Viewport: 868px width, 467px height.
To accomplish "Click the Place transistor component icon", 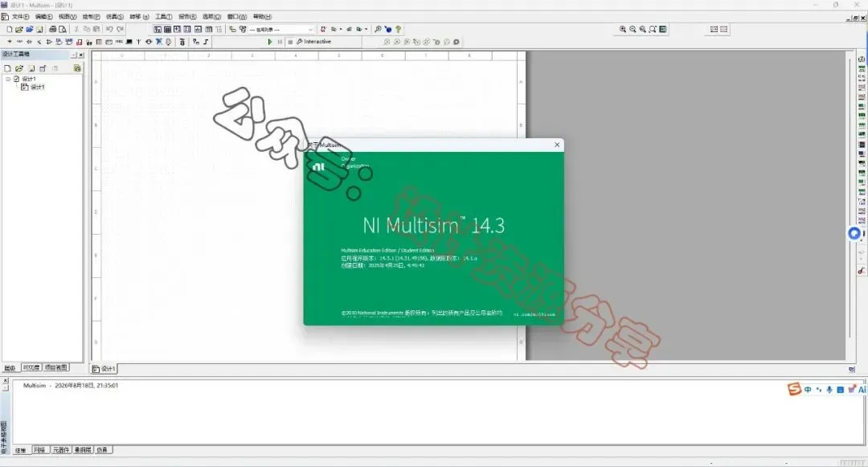I will coord(39,42).
